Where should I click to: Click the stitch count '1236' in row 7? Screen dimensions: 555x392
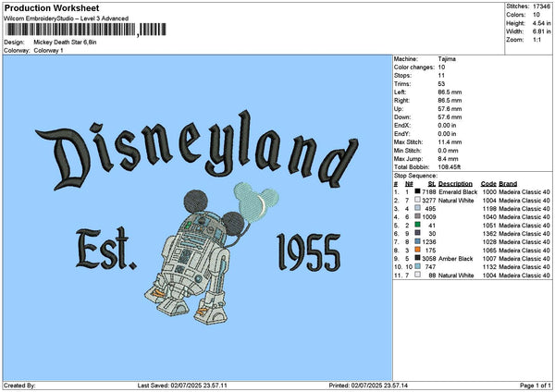pos(429,241)
